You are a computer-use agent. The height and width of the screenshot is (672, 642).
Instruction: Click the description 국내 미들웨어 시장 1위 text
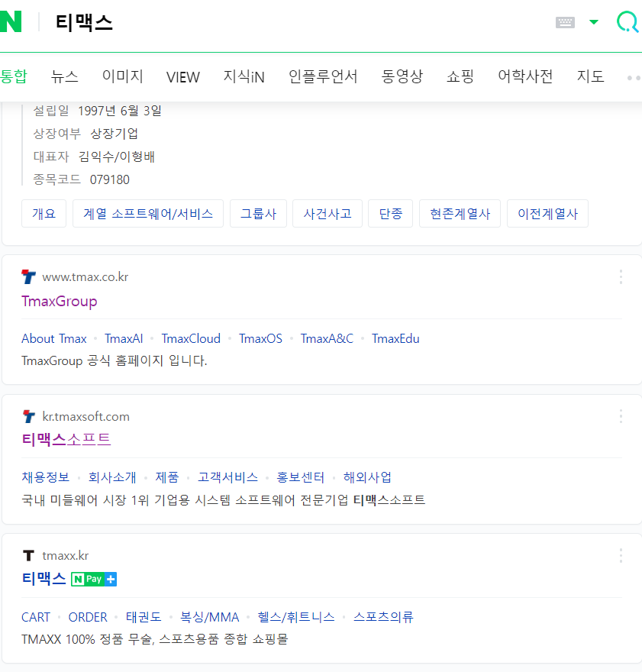[223, 499]
